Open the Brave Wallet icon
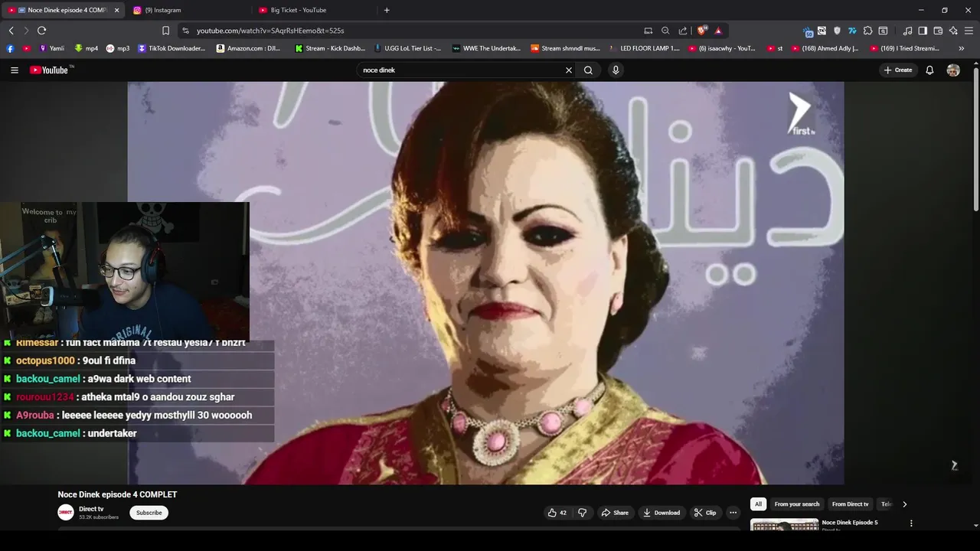The image size is (980, 551). [938, 31]
